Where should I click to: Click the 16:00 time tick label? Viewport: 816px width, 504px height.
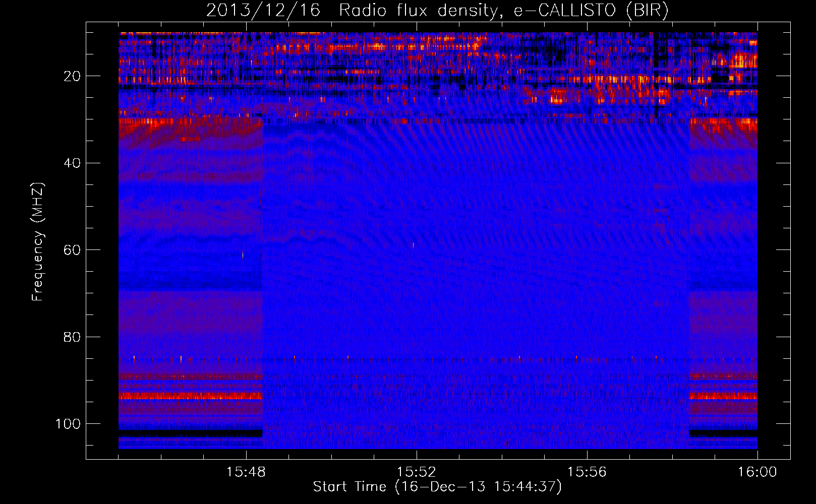pyautogui.click(x=757, y=472)
